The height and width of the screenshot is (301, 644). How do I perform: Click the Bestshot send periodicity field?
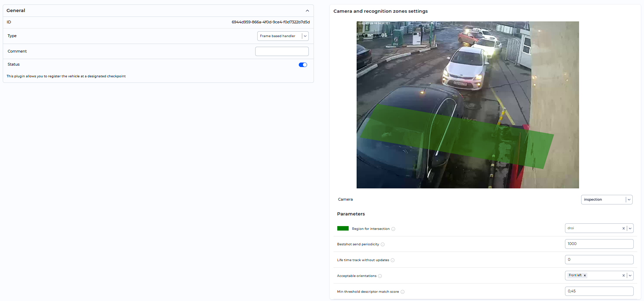click(x=599, y=244)
